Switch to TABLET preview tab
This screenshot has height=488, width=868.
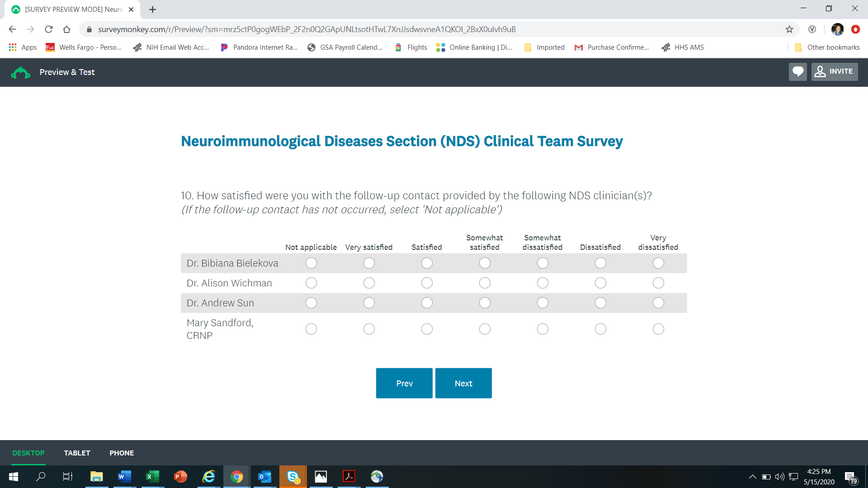coord(77,453)
